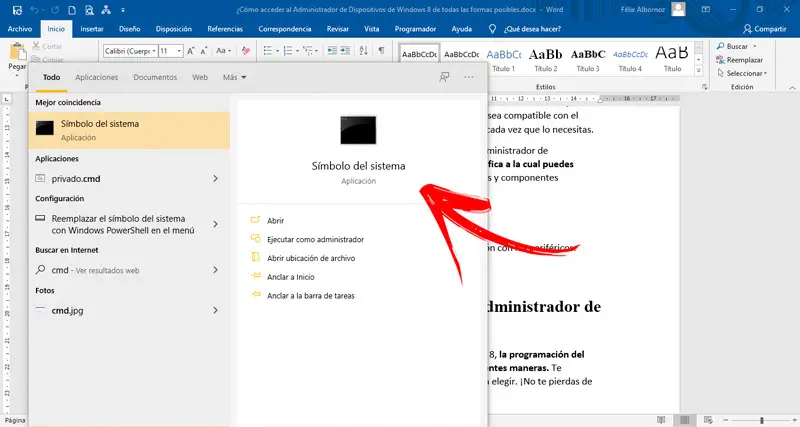Image resolution: width=800 pixels, height=427 pixels.
Task: Select the Todo search filter tab
Action: click(51, 78)
